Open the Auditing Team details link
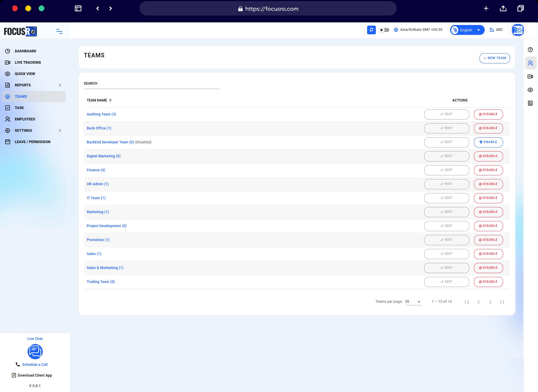The image size is (538, 392). coord(101,114)
